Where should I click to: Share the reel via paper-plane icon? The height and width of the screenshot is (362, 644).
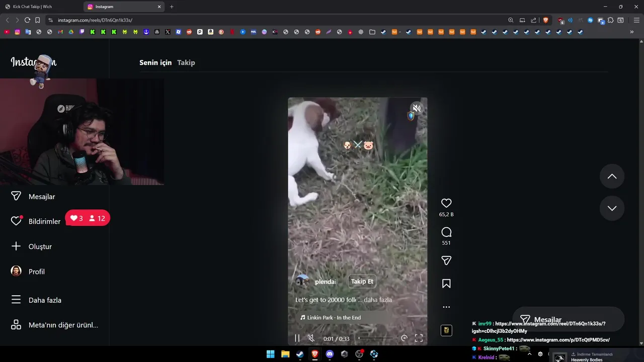446,260
